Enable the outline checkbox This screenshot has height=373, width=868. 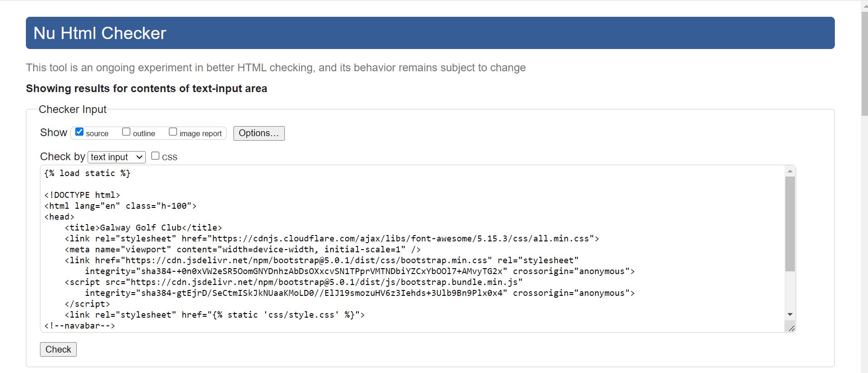[x=126, y=132]
